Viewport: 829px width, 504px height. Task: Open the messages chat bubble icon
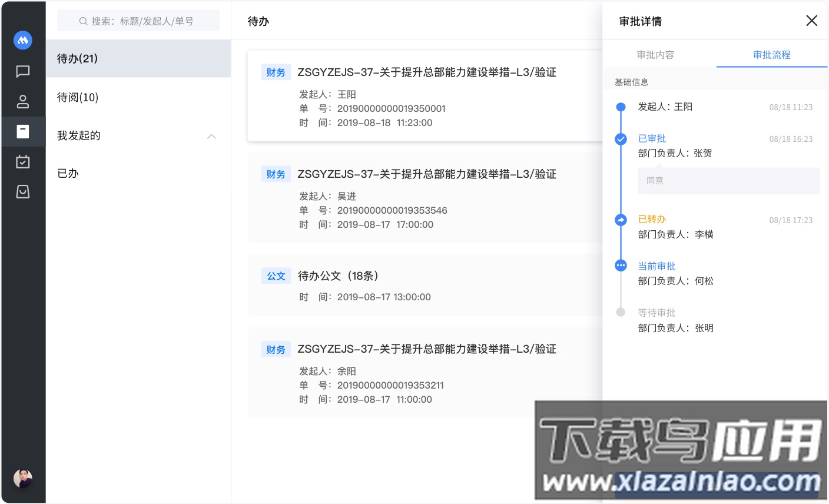coord(23,71)
